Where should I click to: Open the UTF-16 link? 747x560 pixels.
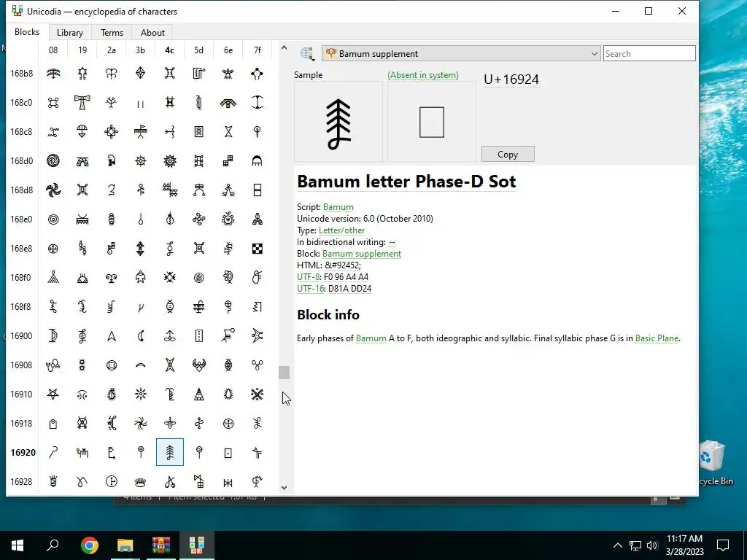pyautogui.click(x=310, y=288)
